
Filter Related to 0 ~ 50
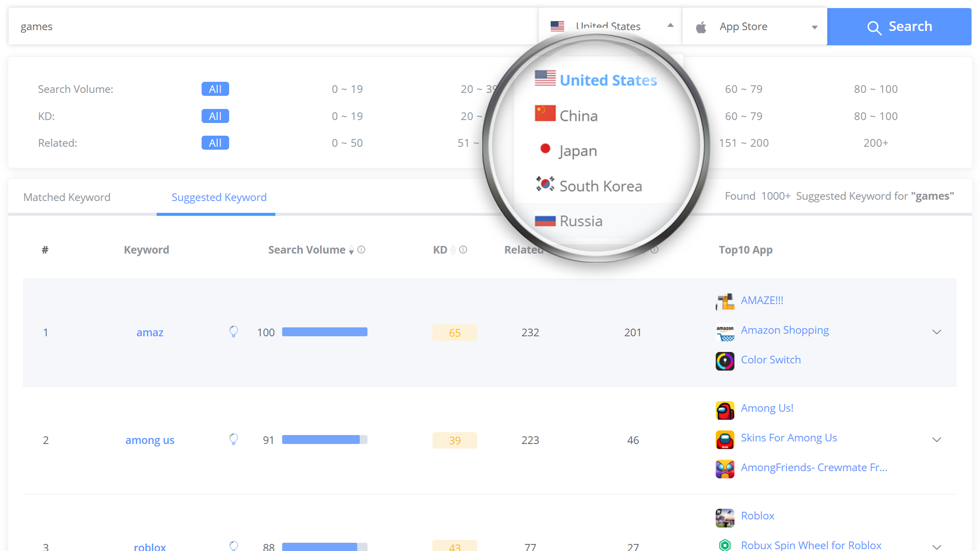347,143
